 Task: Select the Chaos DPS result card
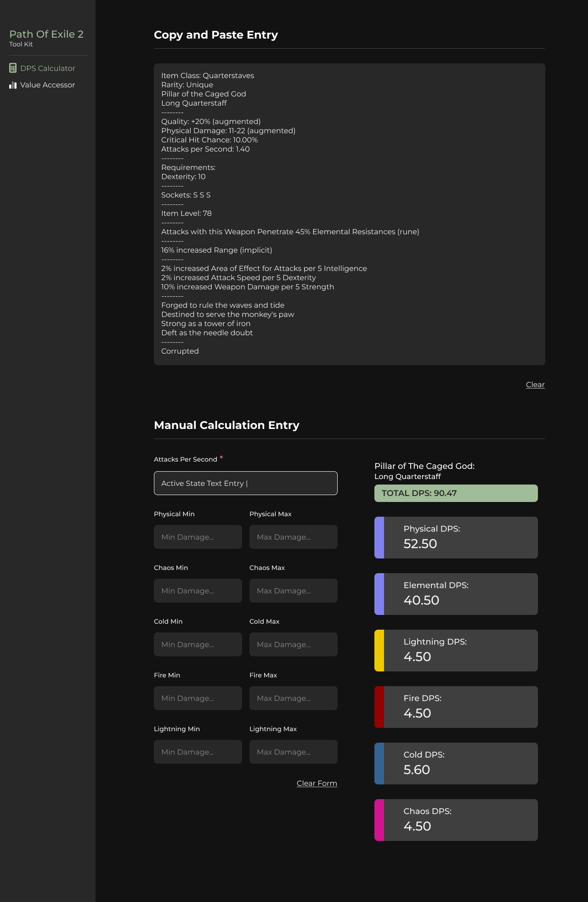[456, 820]
